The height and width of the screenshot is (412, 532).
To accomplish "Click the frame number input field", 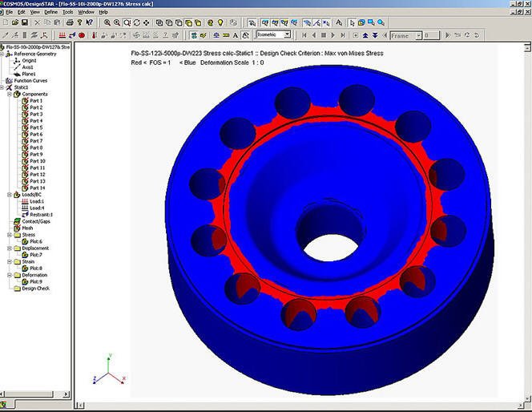I will coord(431,35).
